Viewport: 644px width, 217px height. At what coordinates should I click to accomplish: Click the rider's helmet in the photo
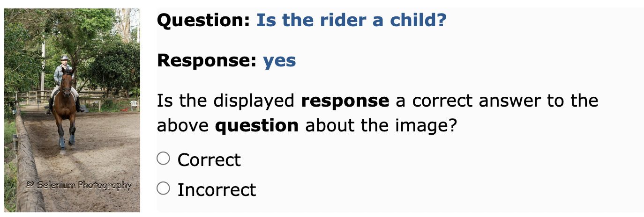(65, 58)
